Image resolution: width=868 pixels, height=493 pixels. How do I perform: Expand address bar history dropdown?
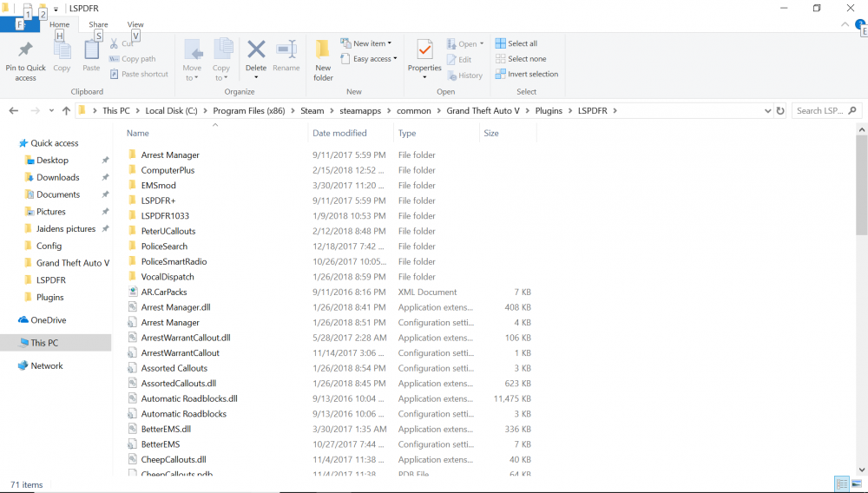pos(768,110)
